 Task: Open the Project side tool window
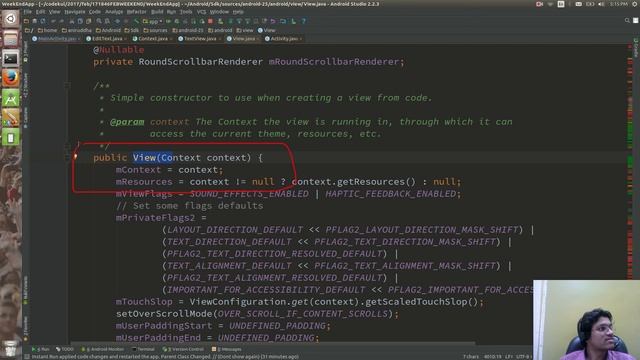[26, 51]
